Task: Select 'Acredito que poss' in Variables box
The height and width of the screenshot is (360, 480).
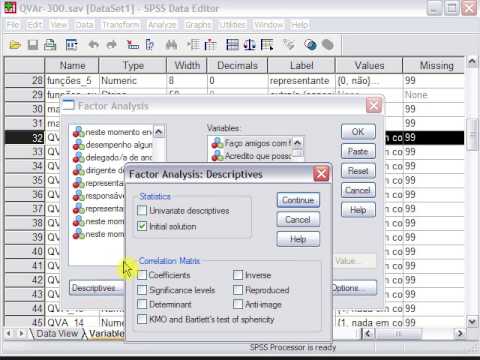Action: [x=251, y=156]
